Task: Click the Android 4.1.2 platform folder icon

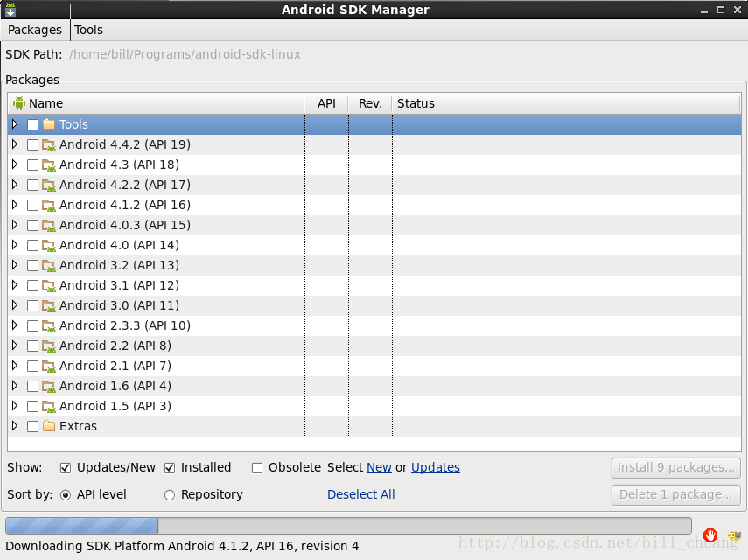Action: [49, 205]
